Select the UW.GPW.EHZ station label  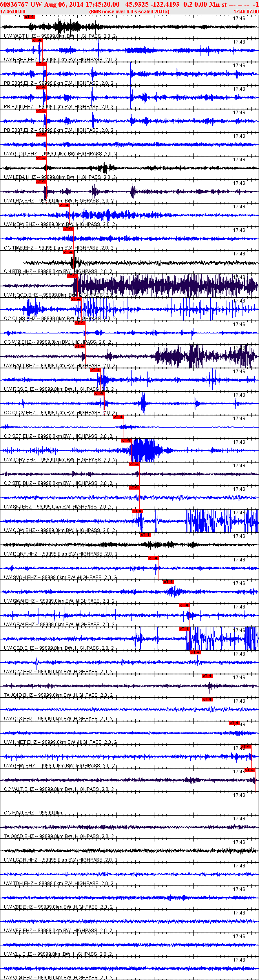pyautogui.click(x=19, y=625)
